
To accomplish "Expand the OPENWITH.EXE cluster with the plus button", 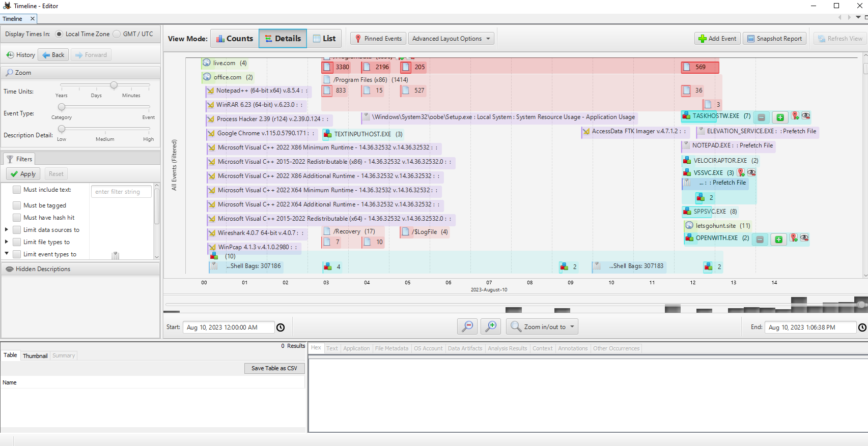I will 778,239.
